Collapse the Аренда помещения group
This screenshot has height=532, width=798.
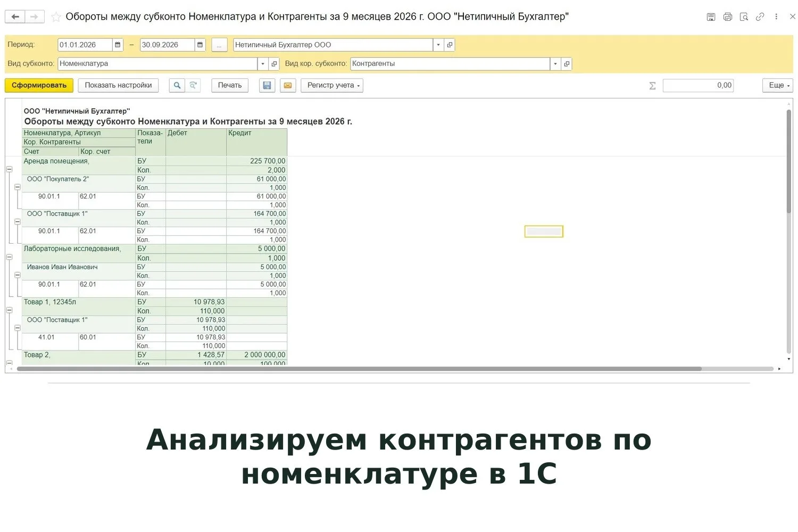coord(9,169)
